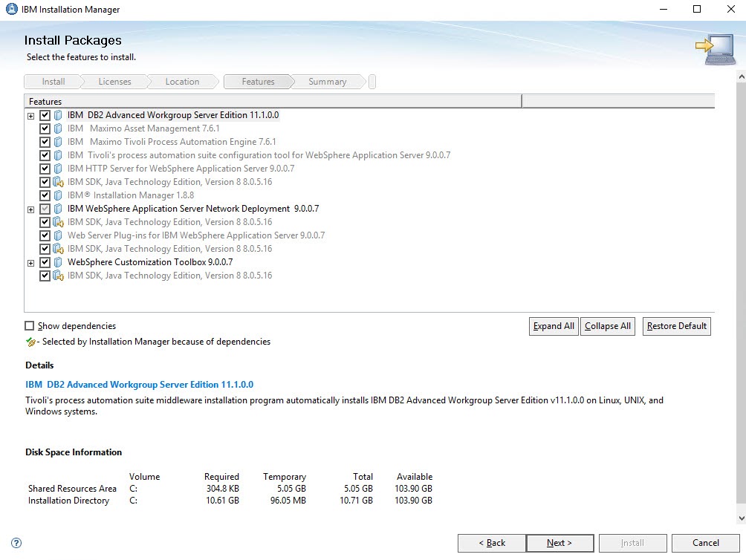Expand WebSphere Application Server Network Deployment node
The height and width of the screenshot is (560, 746).
[31, 209]
